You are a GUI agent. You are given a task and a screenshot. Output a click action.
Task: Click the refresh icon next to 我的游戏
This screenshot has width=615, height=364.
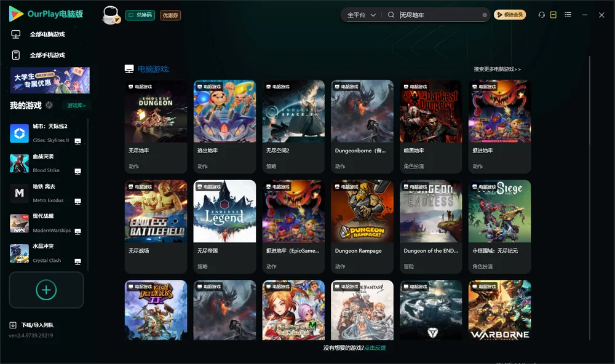click(x=49, y=105)
